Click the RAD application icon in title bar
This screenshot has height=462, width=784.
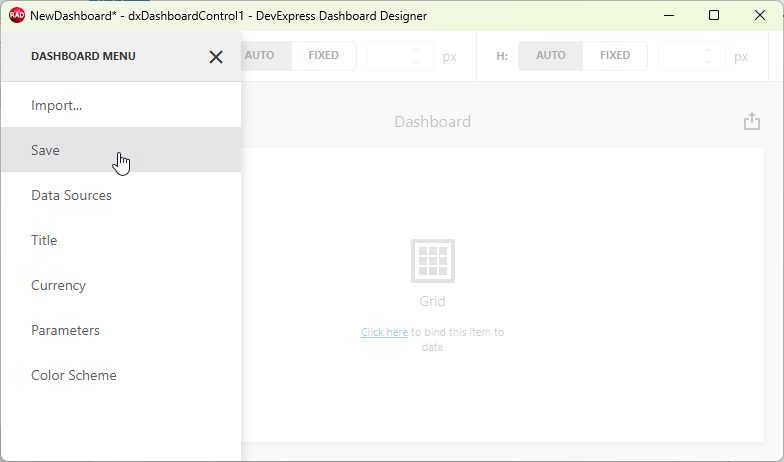pos(17,16)
